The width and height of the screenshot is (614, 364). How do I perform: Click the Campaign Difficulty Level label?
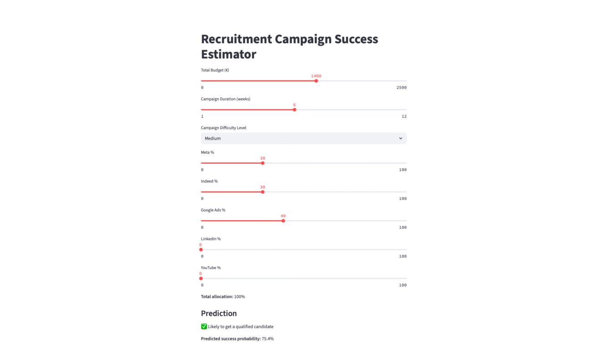pyautogui.click(x=223, y=128)
